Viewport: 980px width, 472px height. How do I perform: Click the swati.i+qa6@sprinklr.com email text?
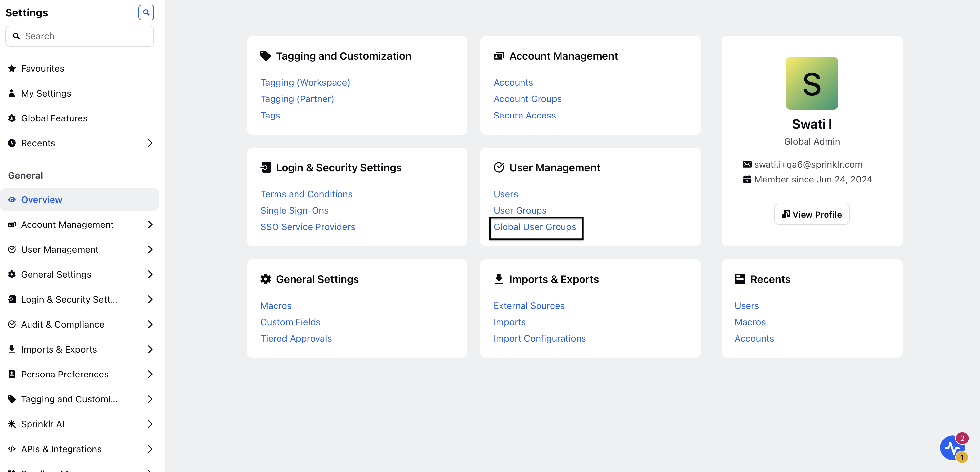click(x=808, y=164)
